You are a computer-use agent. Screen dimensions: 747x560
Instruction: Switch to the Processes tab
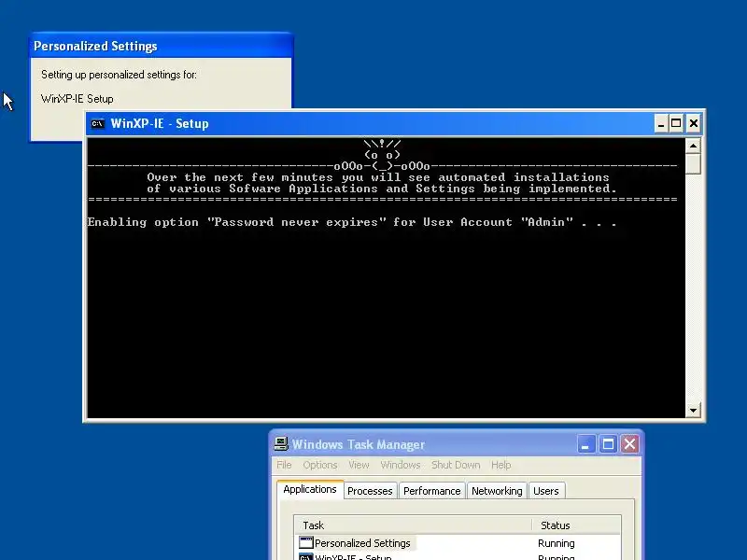(370, 491)
